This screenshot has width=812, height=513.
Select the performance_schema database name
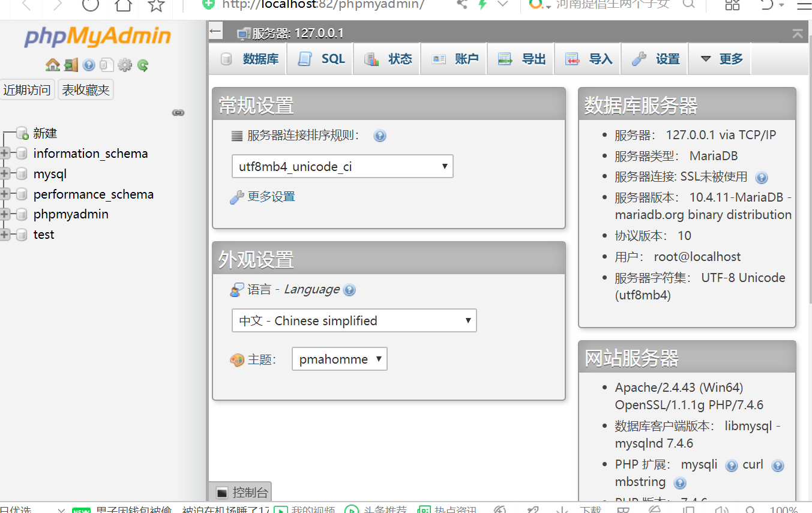[94, 194]
